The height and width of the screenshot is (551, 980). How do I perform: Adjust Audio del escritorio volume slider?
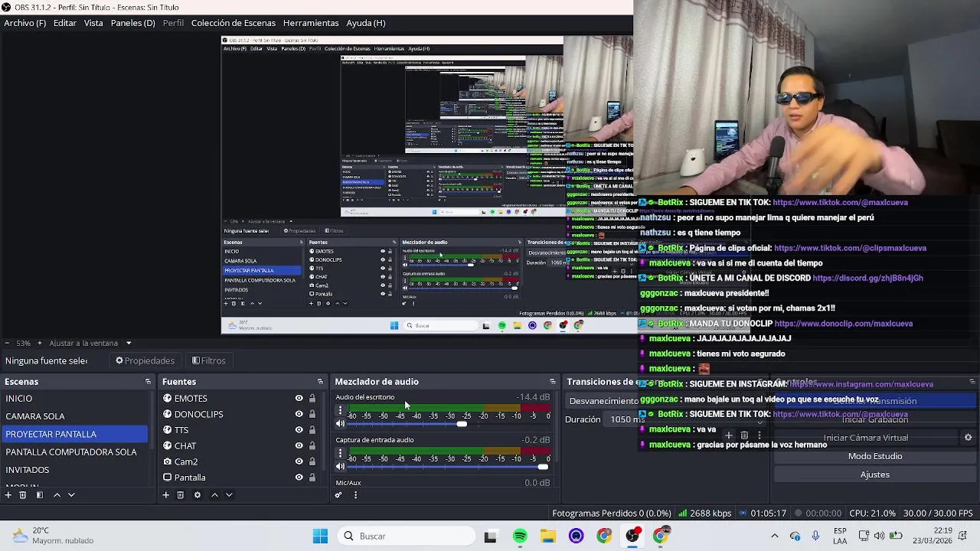449,424
